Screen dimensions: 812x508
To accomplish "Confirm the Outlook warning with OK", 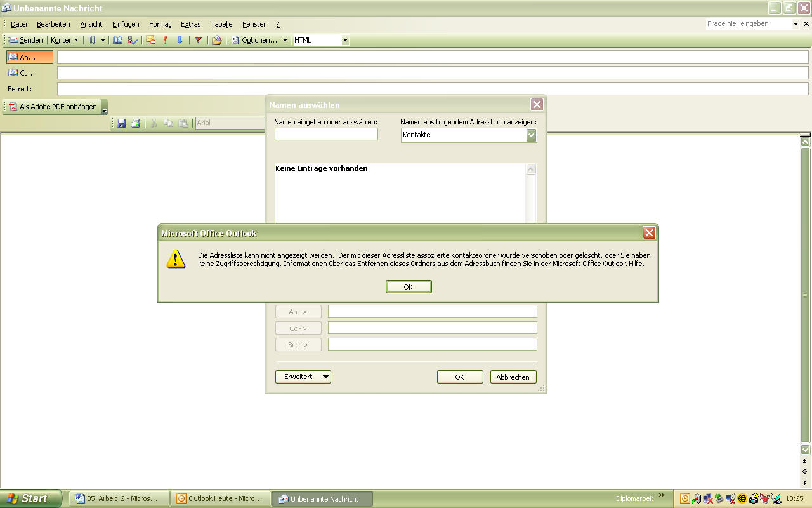I will pos(409,287).
